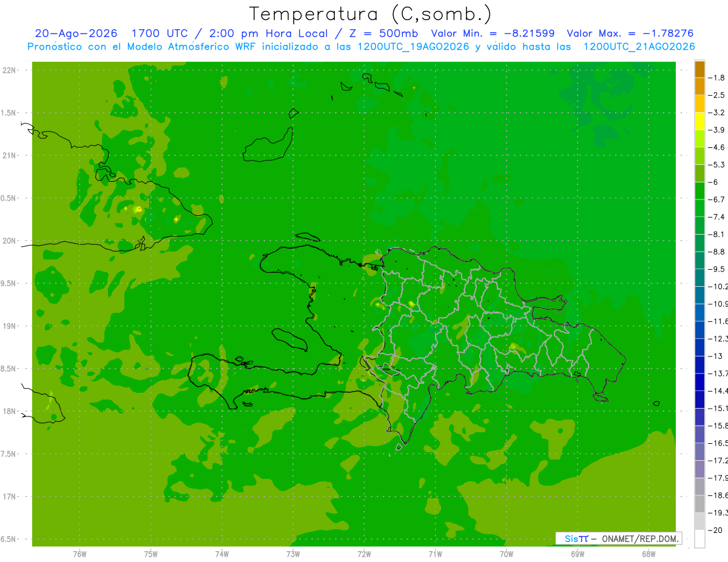Select the '-9.5' color scale value

tap(717, 269)
